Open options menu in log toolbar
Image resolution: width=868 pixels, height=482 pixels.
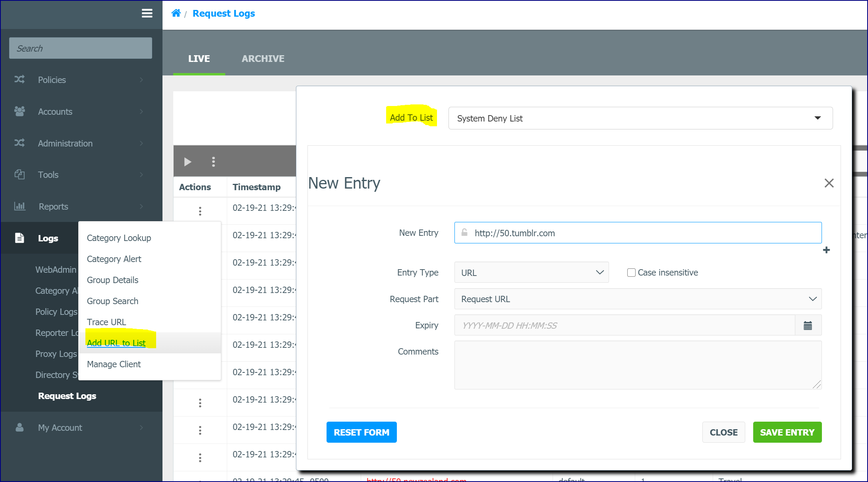click(213, 162)
